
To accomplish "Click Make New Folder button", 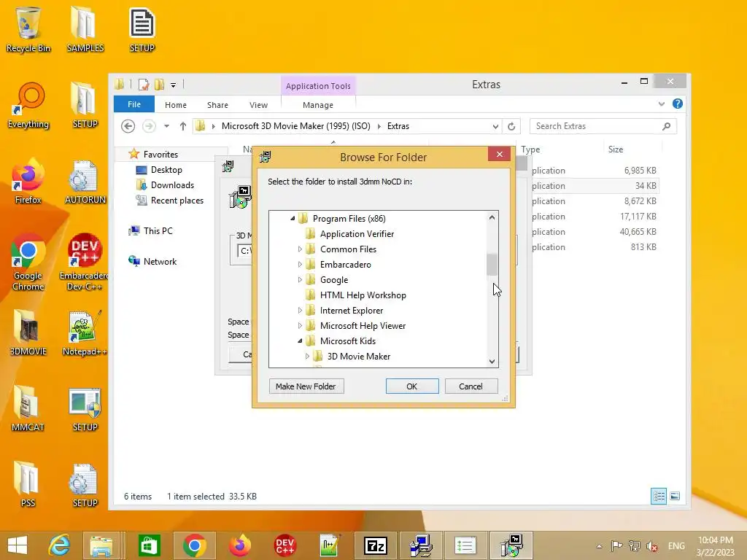I will [306, 386].
